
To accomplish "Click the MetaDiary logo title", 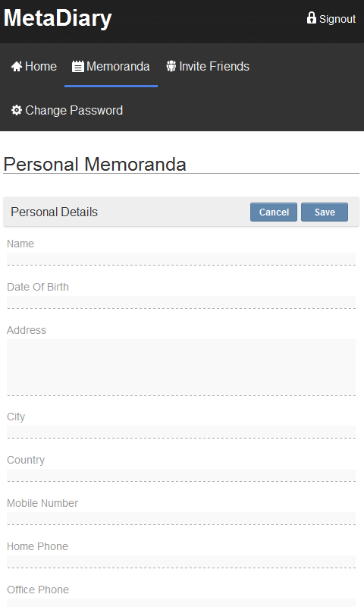I will [58, 18].
